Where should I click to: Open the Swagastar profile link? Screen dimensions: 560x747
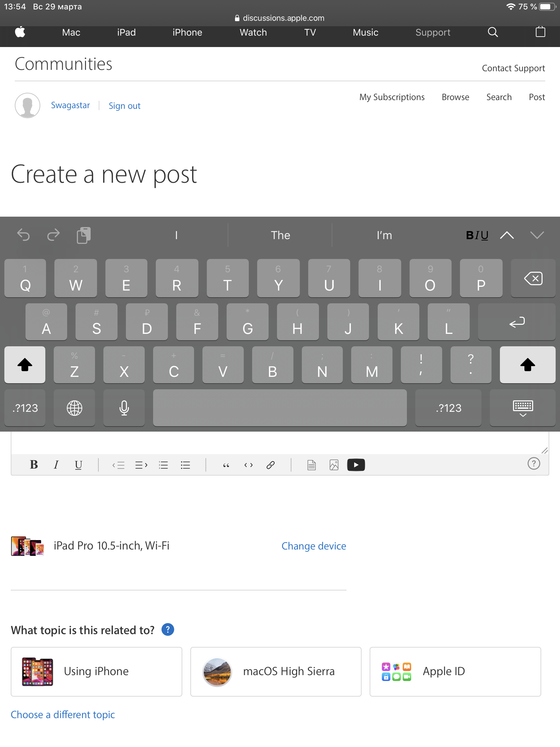click(x=70, y=105)
